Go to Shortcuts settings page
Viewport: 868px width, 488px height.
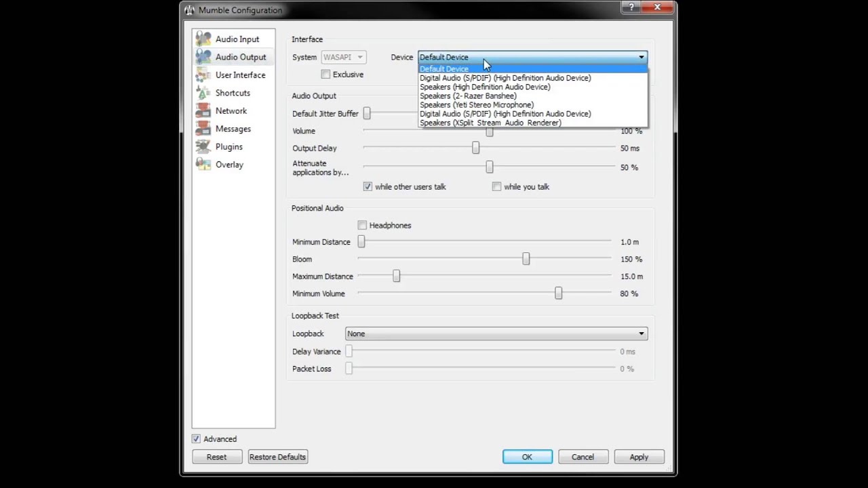coord(233,93)
